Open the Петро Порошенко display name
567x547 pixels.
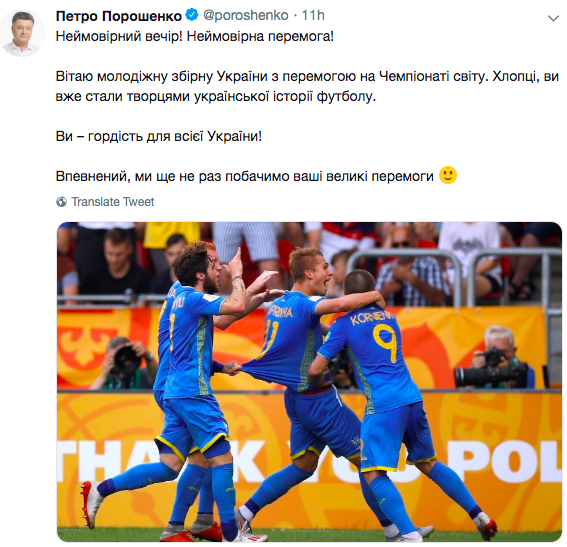point(119,16)
